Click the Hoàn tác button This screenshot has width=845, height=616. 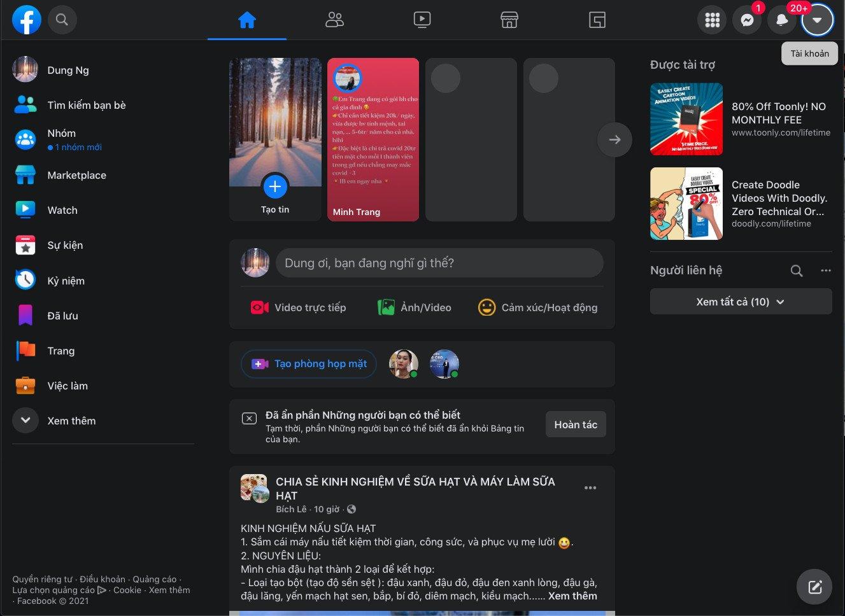point(576,424)
